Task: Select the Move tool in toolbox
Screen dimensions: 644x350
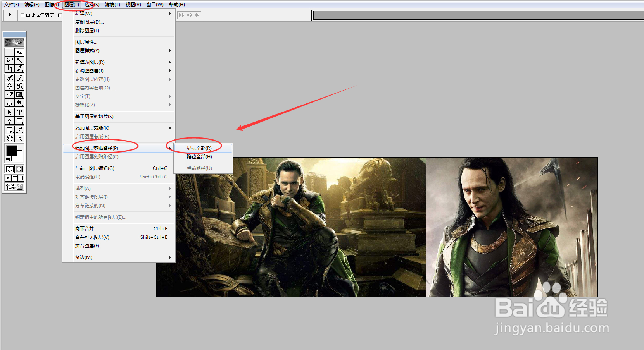Action: [x=19, y=52]
